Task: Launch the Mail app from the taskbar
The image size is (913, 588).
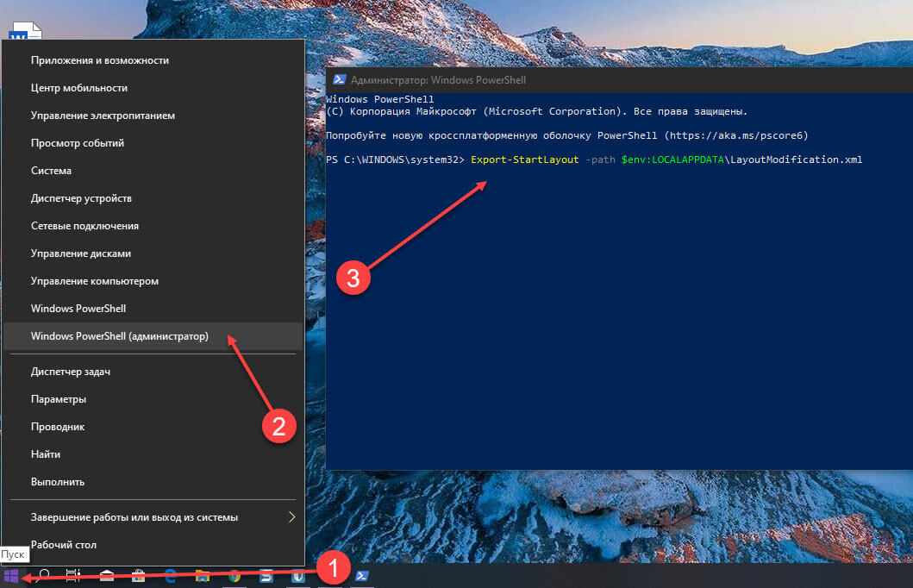Action: [x=107, y=576]
